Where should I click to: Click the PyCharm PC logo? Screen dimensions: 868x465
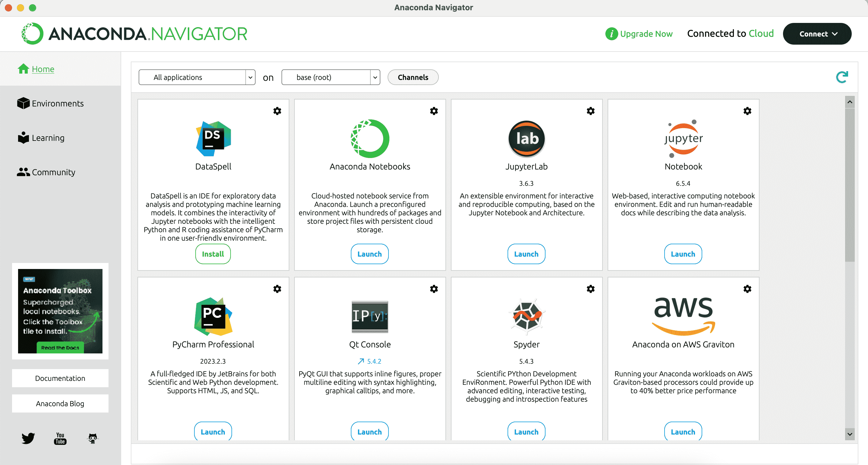pyautogui.click(x=213, y=317)
